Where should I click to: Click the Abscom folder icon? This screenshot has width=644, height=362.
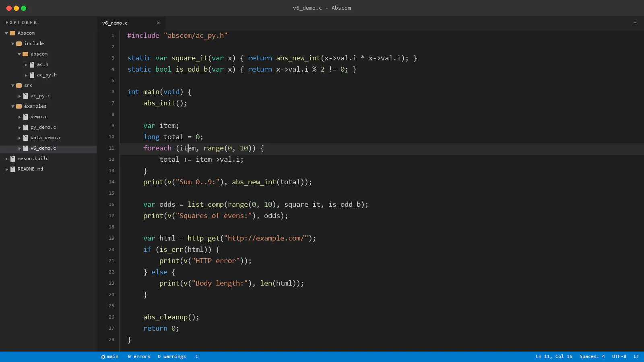pyautogui.click(x=12, y=33)
